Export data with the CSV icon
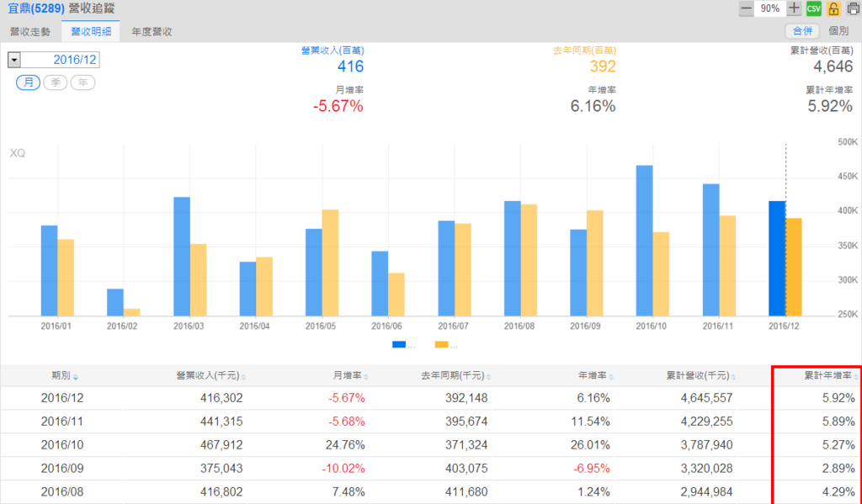Viewport: 862px width, 504px height. pyautogui.click(x=814, y=8)
